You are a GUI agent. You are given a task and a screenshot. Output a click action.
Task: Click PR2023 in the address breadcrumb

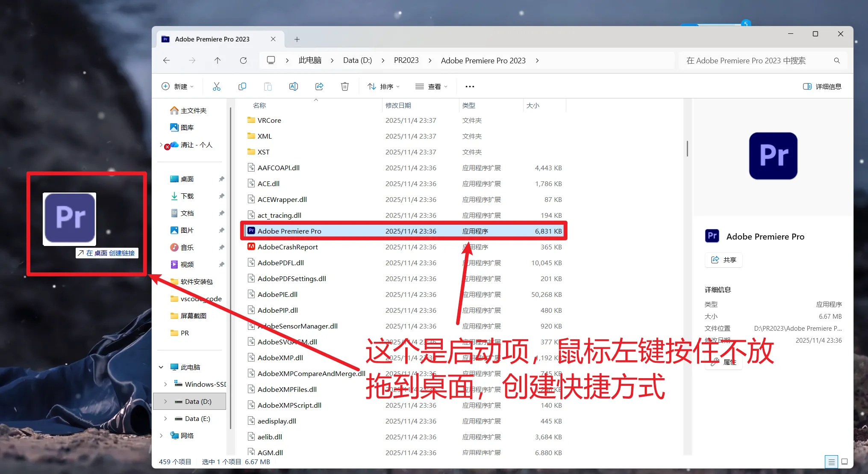click(406, 60)
